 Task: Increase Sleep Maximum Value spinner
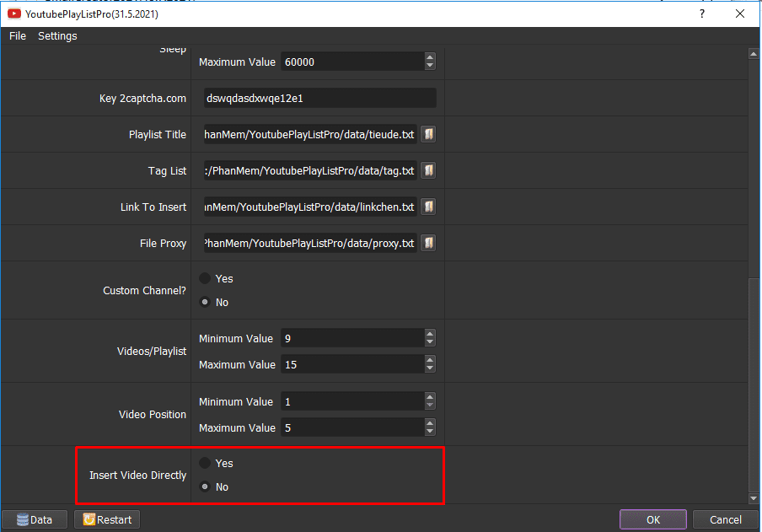(x=430, y=57)
